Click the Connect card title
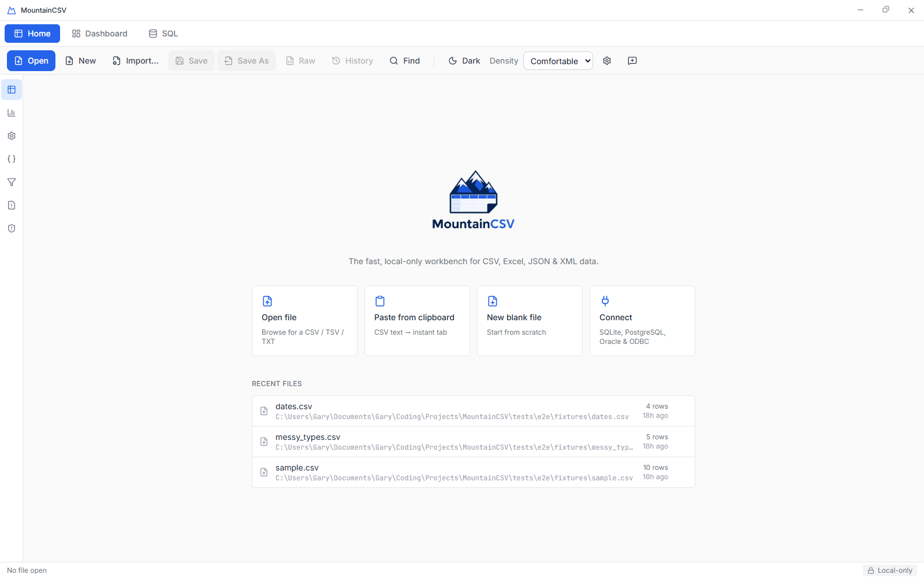The height and width of the screenshot is (578, 924). (x=616, y=317)
